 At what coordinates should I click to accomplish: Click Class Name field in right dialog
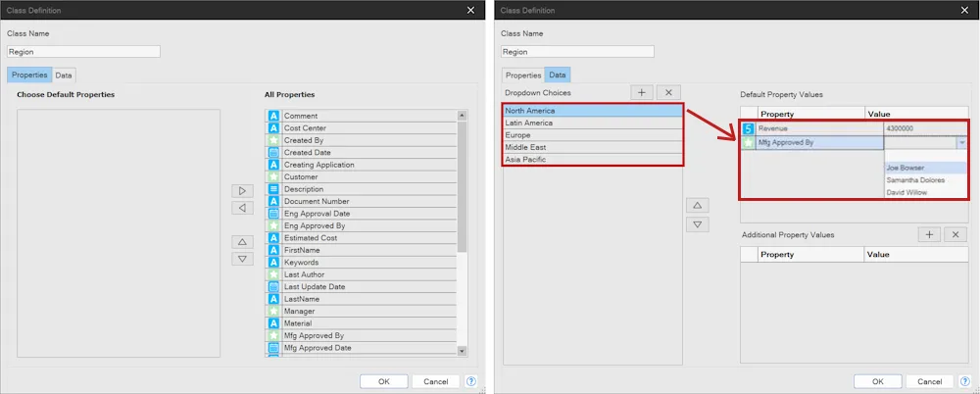(577, 52)
